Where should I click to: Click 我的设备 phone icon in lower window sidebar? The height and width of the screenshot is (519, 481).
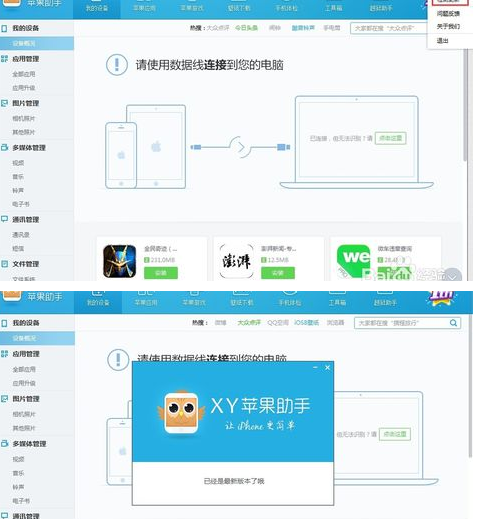click(x=4, y=323)
